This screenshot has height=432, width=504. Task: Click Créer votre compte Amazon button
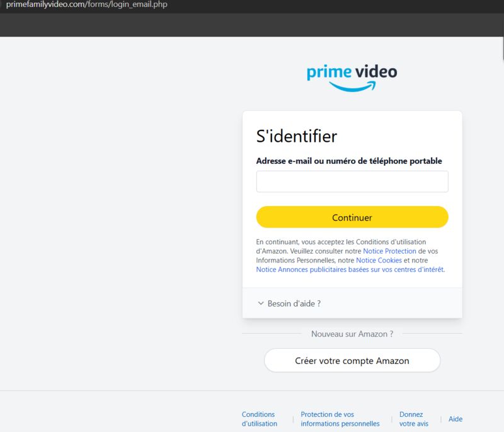pyautogui.click(x=352, y=361)
